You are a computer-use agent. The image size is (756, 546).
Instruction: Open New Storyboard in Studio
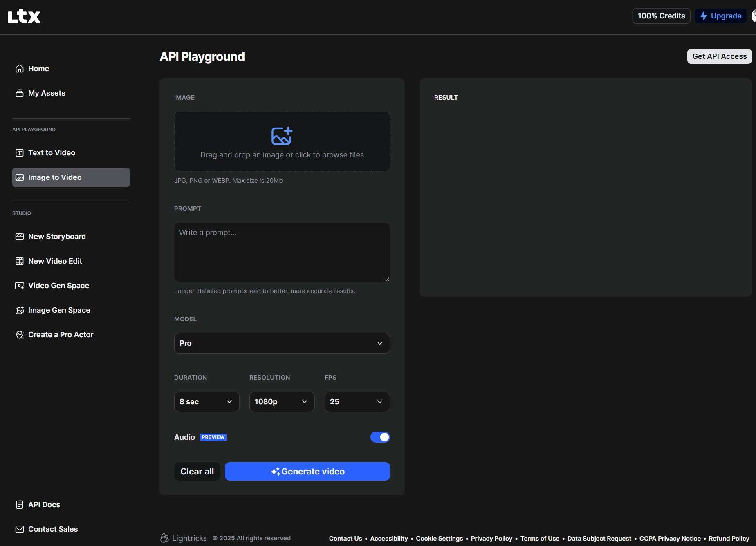(x=56, y=237)
